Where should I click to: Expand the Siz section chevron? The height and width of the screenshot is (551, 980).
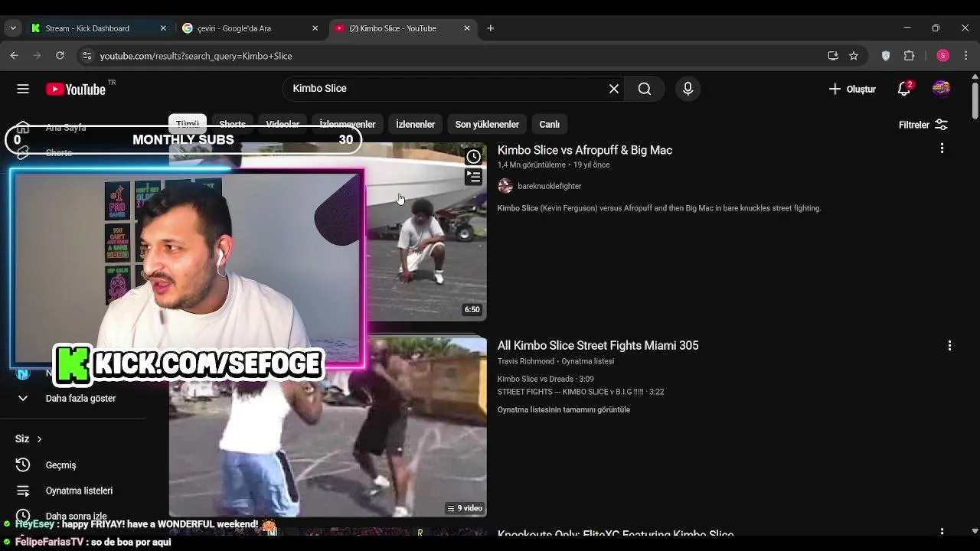coord(39,439)
